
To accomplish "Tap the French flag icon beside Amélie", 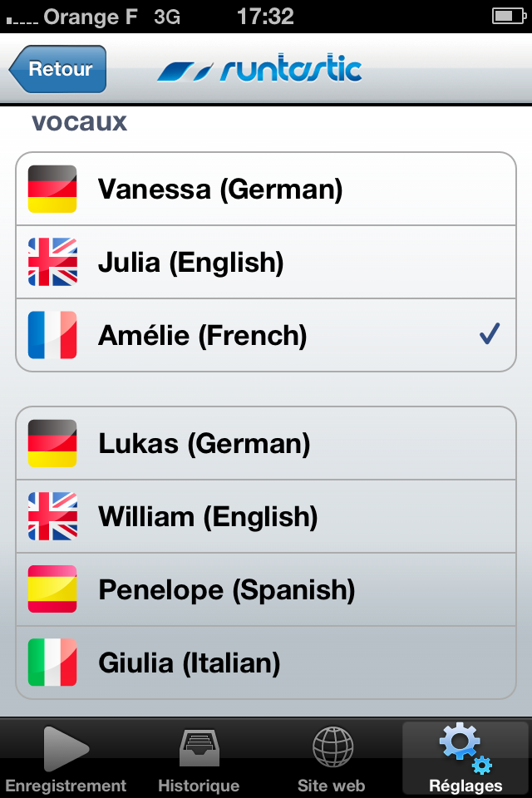I will point(52,335).
